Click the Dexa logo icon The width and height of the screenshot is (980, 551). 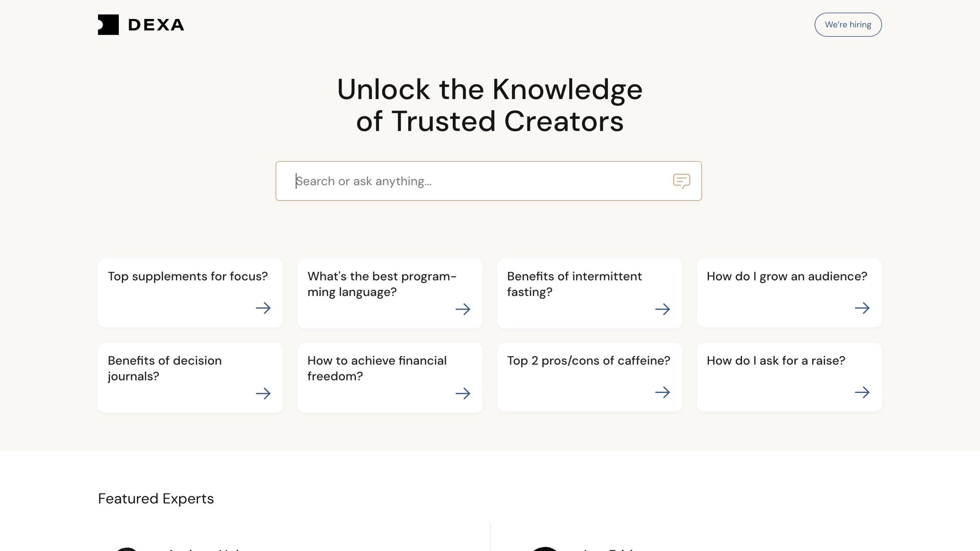pos(108,24)
